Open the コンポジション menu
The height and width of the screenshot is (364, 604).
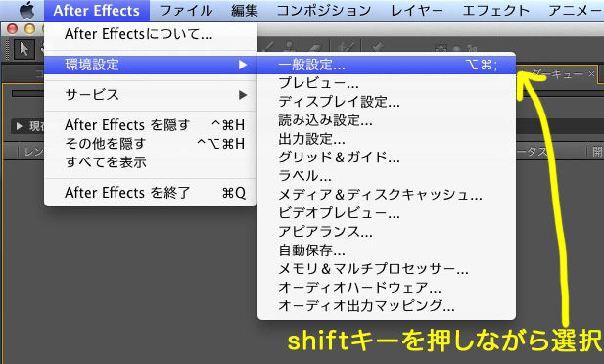[x=324, y=11]
